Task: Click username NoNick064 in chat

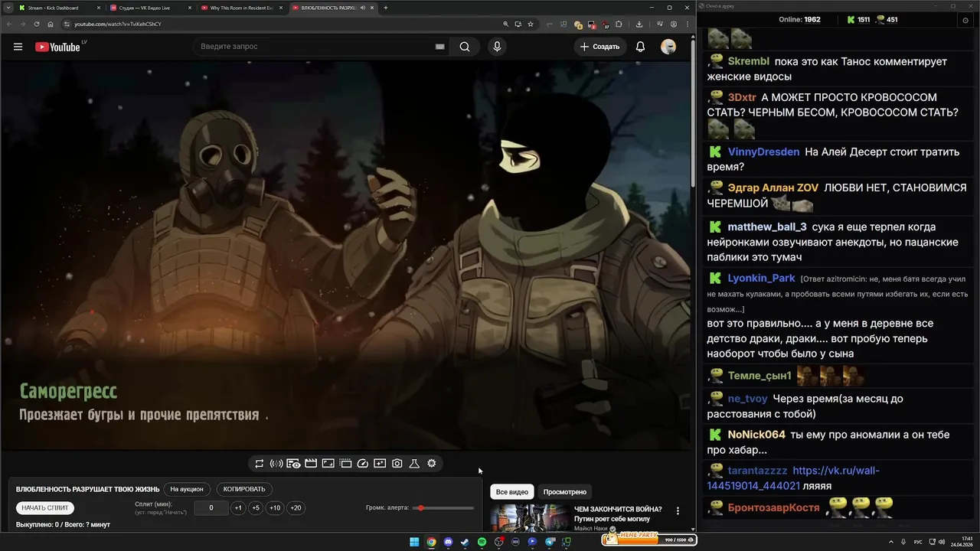Action: point(756,434)
